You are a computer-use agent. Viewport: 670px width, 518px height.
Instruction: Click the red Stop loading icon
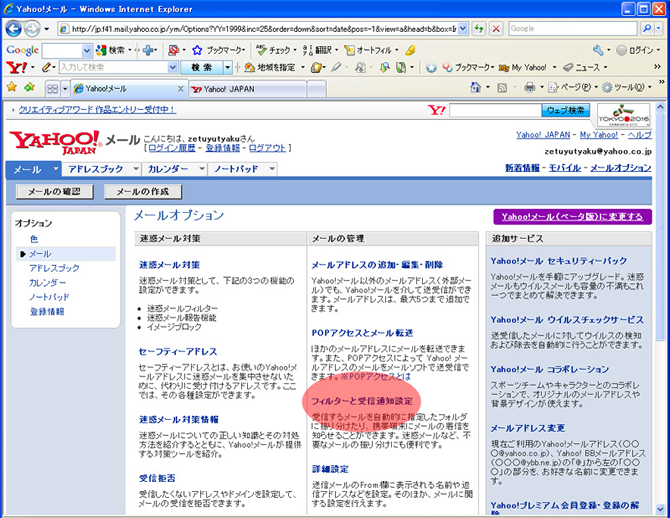point(496,29)
